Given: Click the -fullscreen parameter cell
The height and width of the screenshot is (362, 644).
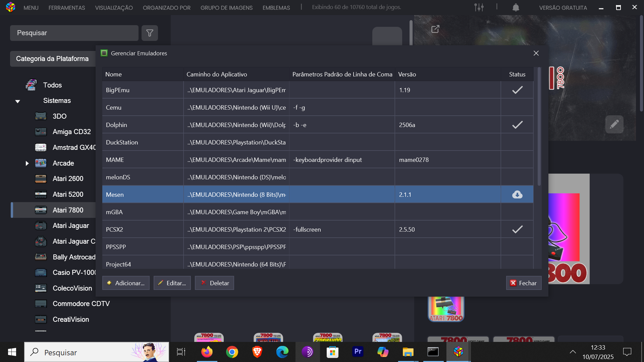Looking at the screenshot, I should tap(342, 229).
